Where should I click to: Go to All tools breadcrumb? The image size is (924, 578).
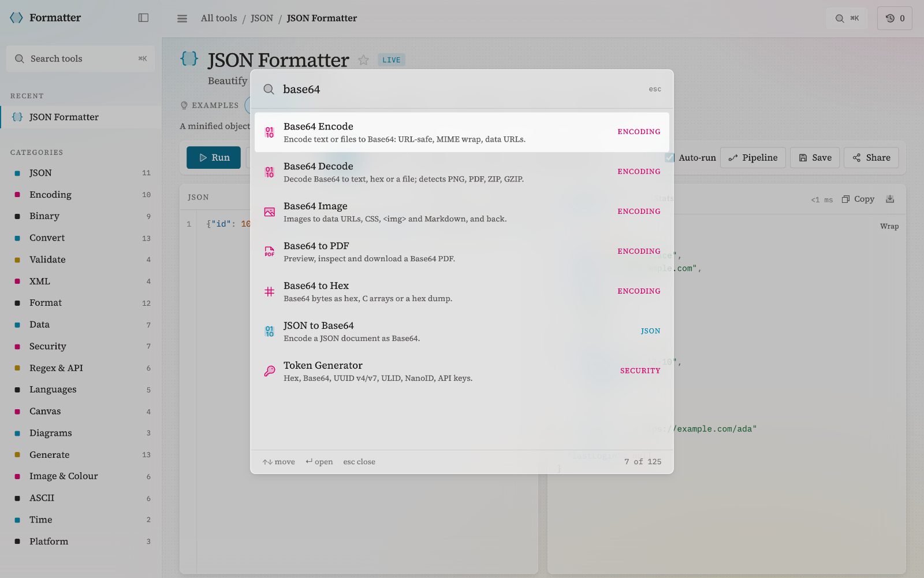219,18
